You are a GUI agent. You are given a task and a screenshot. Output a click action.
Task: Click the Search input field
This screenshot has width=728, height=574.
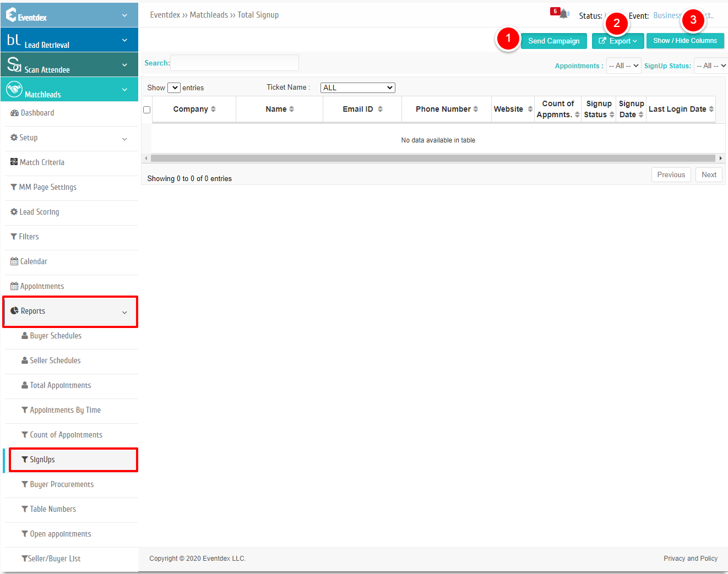click(x=235, y=63)
